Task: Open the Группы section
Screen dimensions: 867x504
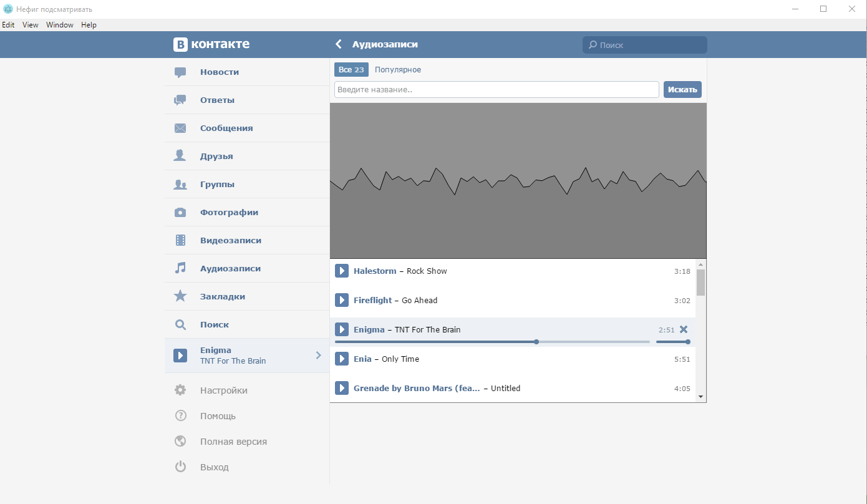Action: coord(247,185)
